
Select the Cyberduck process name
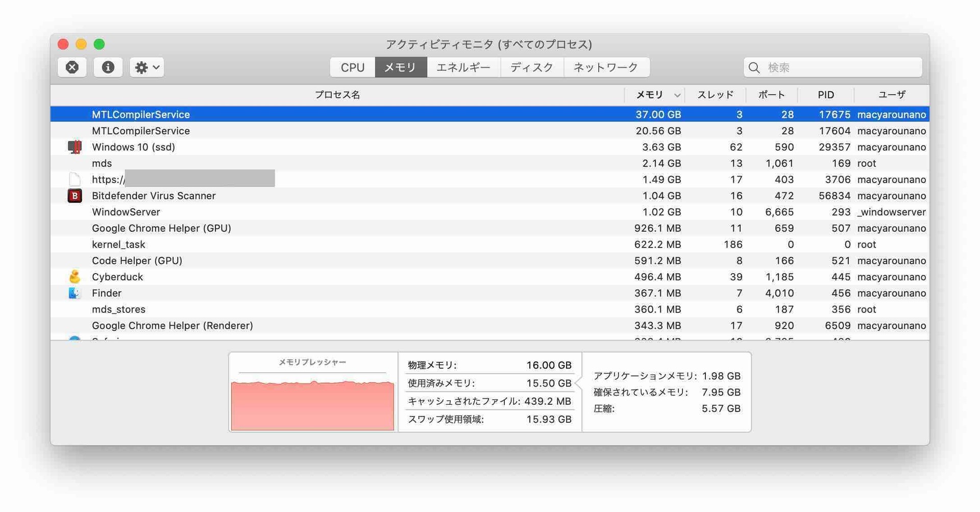pyautogui.click(x=117, y=277)
